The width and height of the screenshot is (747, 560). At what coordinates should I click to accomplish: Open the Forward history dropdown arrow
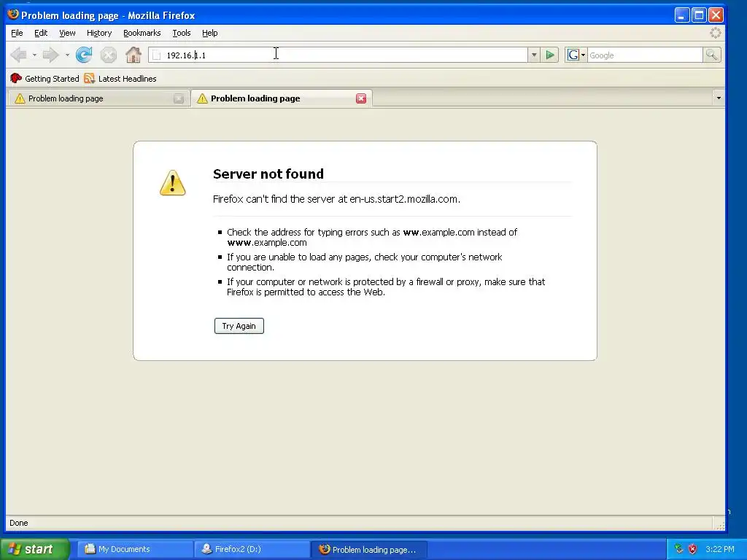pos(67,55)
